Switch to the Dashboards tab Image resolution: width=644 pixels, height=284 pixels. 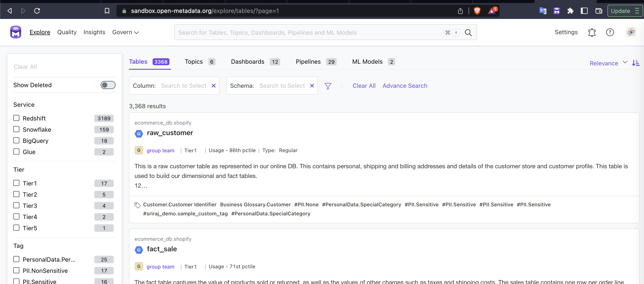tap(255, 62)
